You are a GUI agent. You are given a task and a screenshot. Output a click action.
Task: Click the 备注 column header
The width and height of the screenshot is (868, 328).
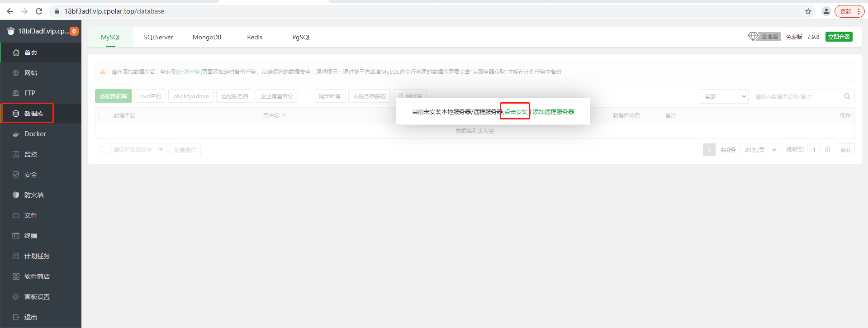[671, 116]
